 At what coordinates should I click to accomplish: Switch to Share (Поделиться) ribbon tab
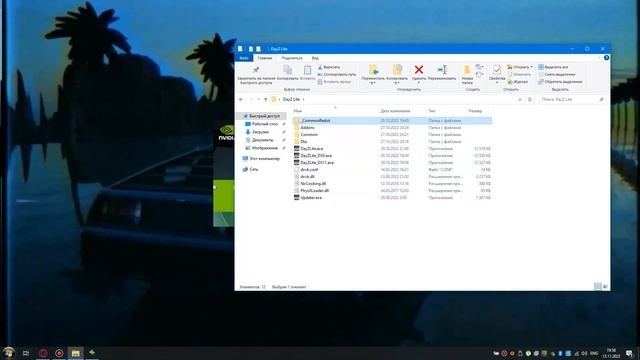(291, 58)
